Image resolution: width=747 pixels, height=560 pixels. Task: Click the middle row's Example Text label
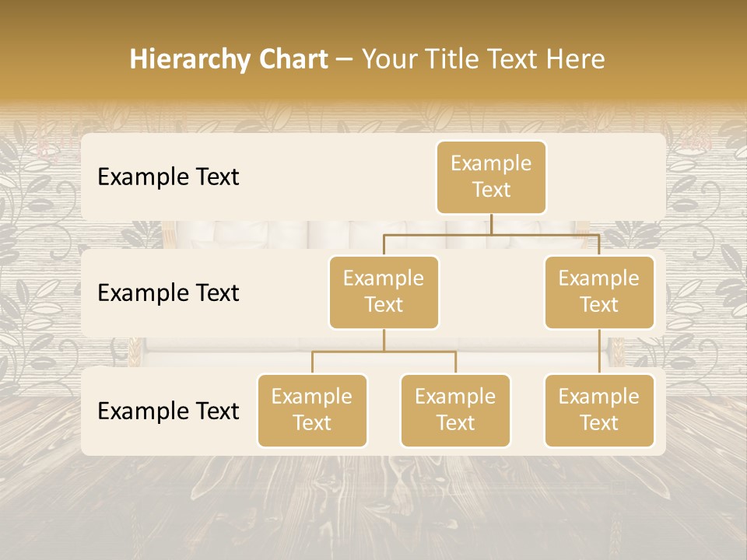(168, 292)
